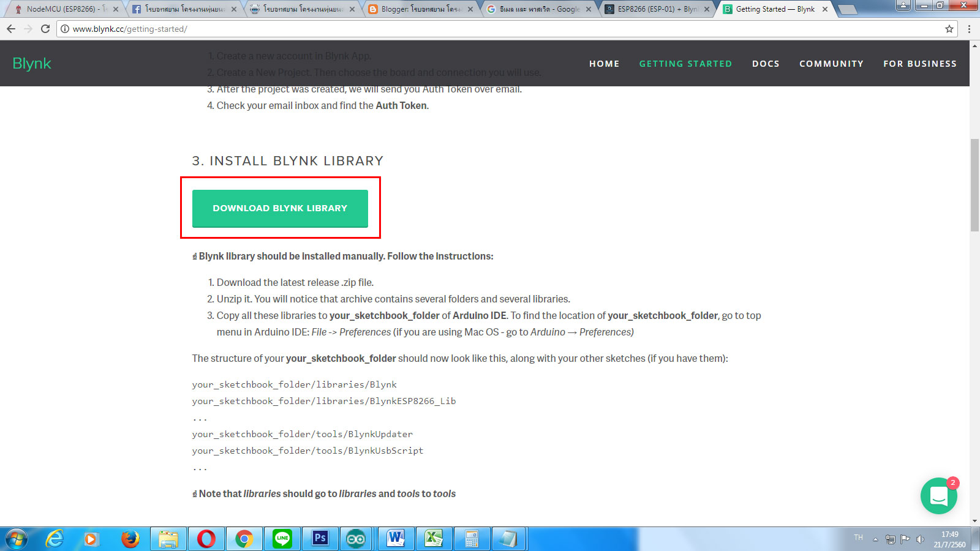This screenshot has width=980, height=551.
Task: Go to HOME in Blynk navigation
Action: coord(605,64)
